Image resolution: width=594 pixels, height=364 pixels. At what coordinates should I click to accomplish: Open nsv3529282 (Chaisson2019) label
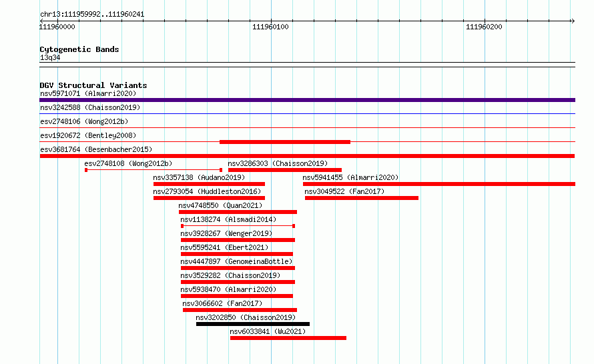point(230,275)
